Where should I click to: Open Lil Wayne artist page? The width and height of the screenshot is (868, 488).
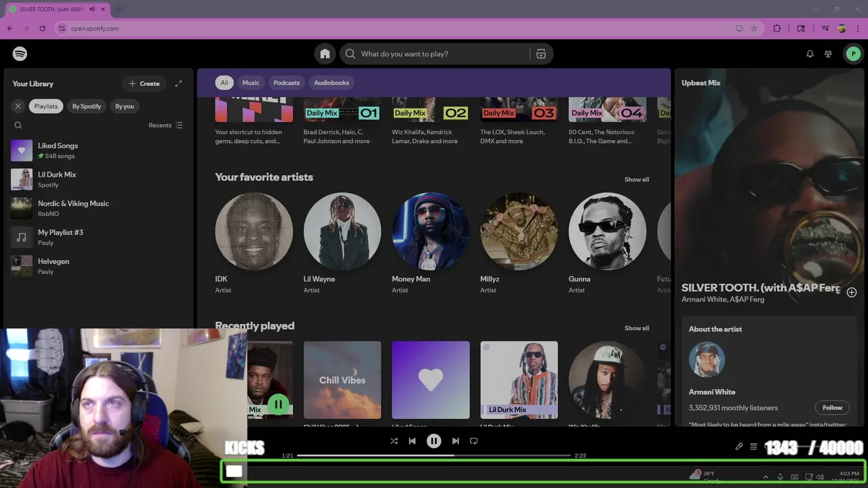tap(342, 243)
